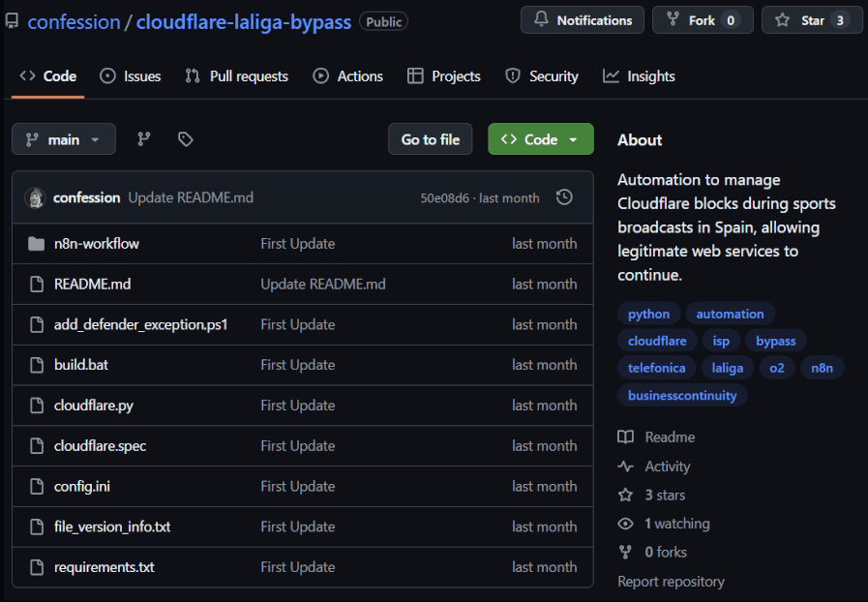Open the cloudflare.spec file
Viewport: 868px width, 602px height.
tap(101, 446)
